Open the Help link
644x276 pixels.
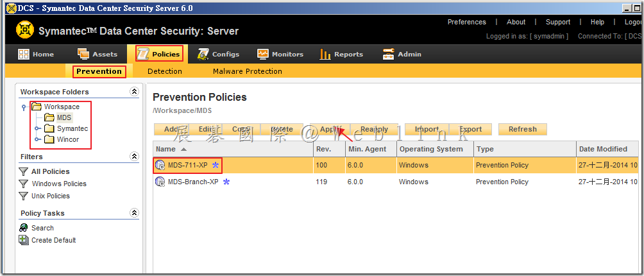(597, 22)
